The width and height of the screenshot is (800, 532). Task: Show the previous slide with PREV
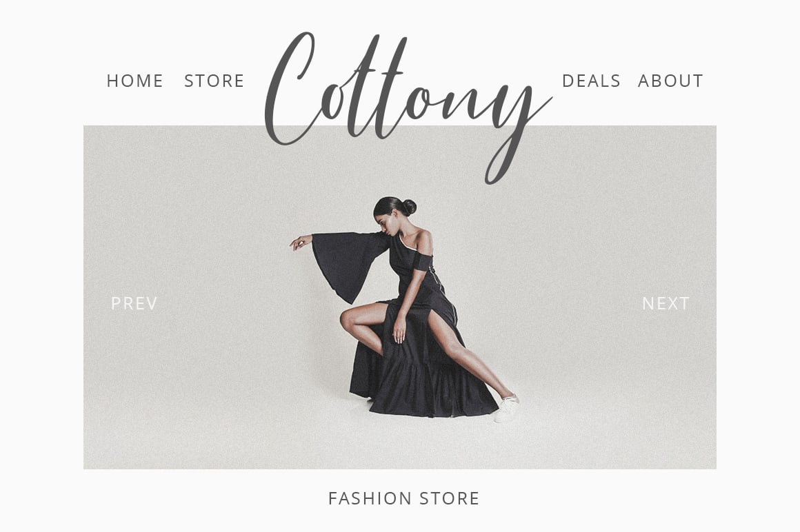pyautogui.click(x=134, y=303)
